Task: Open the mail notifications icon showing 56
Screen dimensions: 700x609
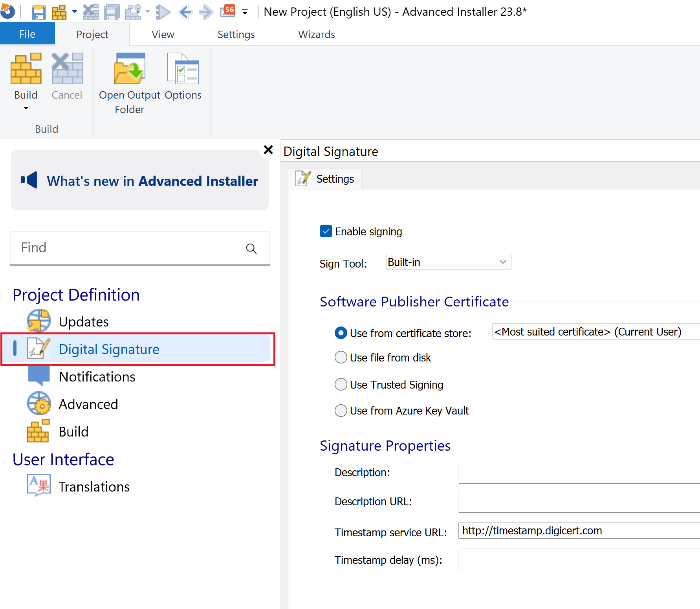Action: tap(228, 11)
